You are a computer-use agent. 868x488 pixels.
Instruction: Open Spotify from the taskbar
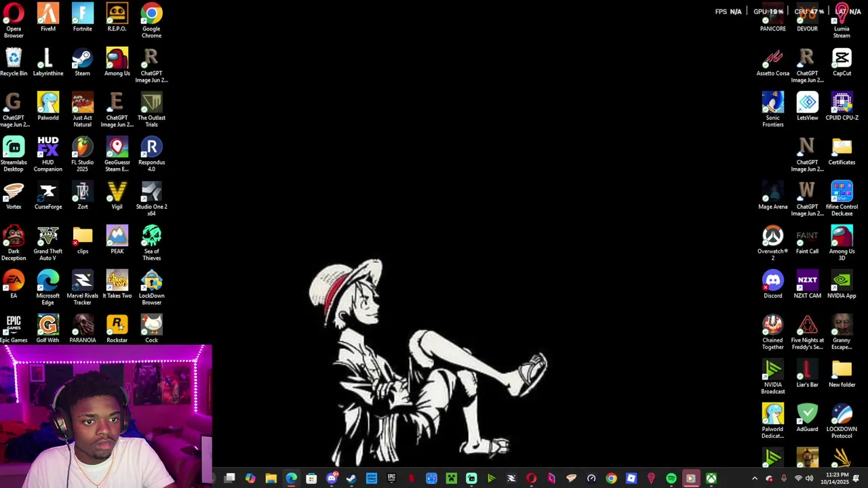click(x=671, y=479)
